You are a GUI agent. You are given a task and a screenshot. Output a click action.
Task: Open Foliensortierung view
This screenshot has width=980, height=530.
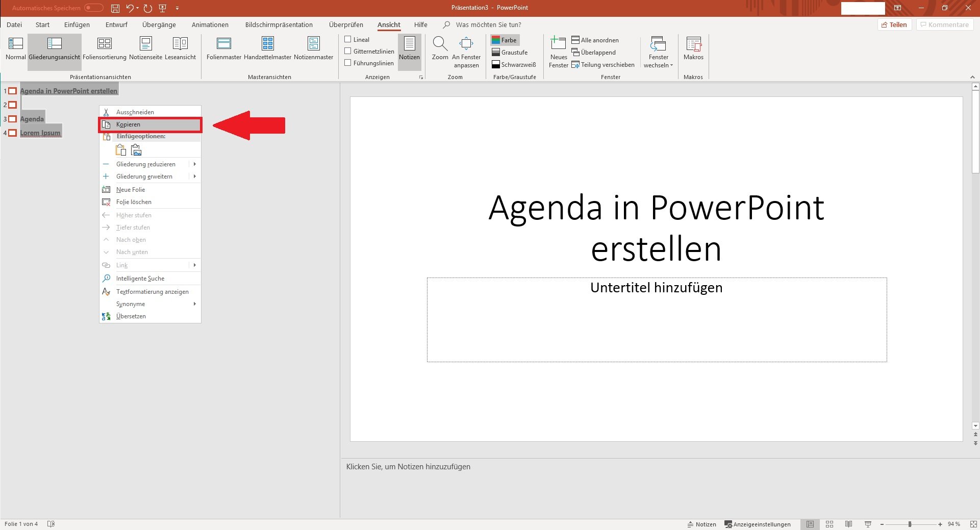pyautogui.click(x=105, y=49)
